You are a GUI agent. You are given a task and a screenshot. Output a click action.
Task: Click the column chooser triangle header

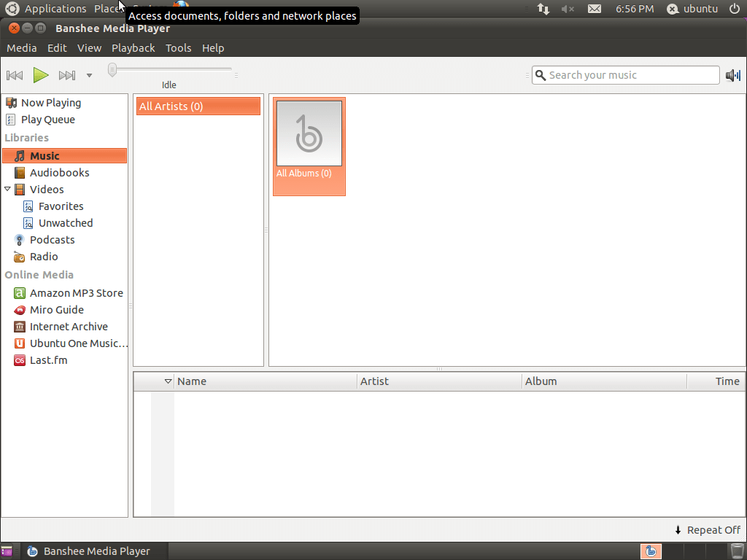tap(168, 381)
